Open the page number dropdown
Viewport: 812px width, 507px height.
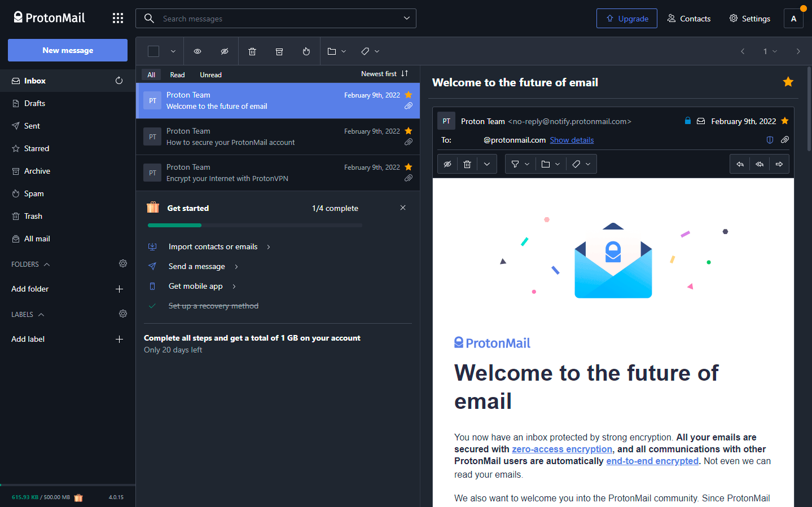tap(770, 51)
